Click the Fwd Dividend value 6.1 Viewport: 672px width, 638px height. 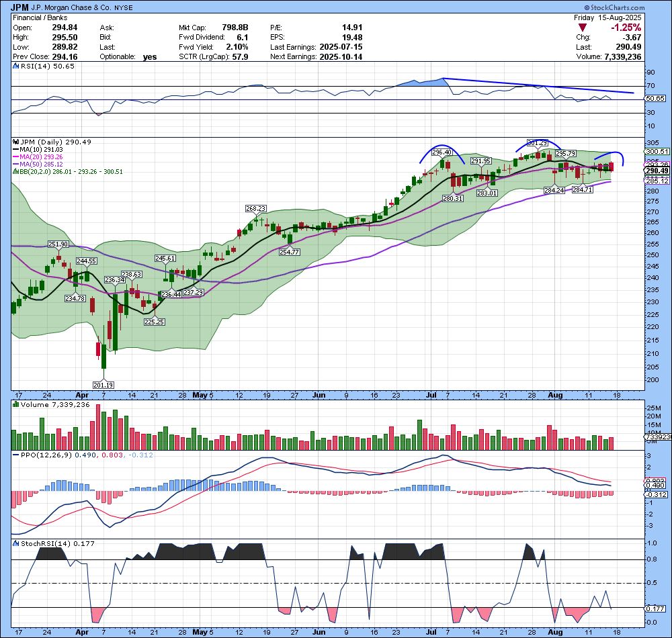[242, 38]
